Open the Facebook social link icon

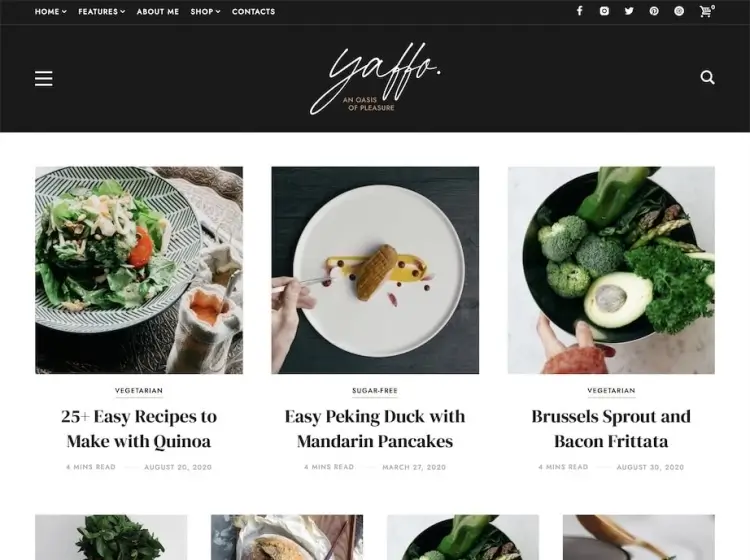coord(579,11)
